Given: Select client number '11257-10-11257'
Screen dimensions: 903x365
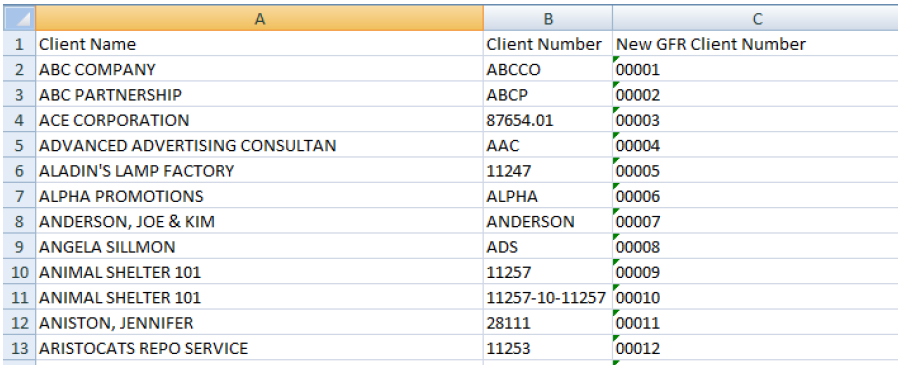Looking at the screenshot, I should [x=548, y=297].
